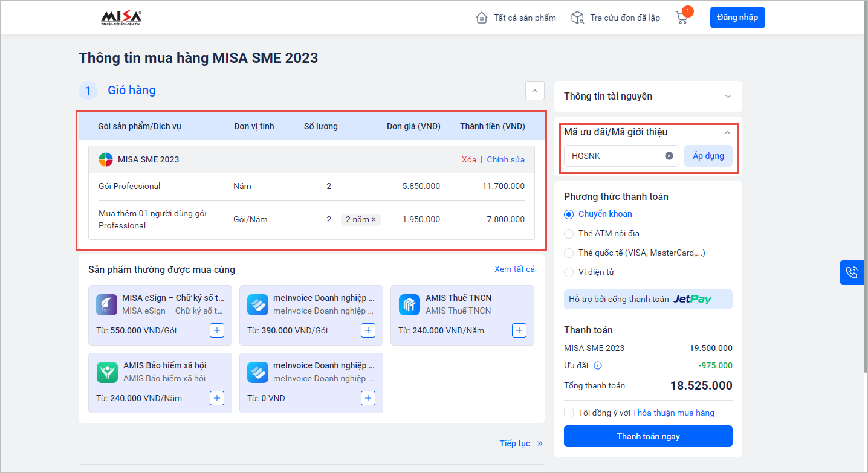This screenshot has width=868, height=473.
Task: Collapse the Mã ưu đãi/Mã giới thiệu panel
Action: (727, 132)
